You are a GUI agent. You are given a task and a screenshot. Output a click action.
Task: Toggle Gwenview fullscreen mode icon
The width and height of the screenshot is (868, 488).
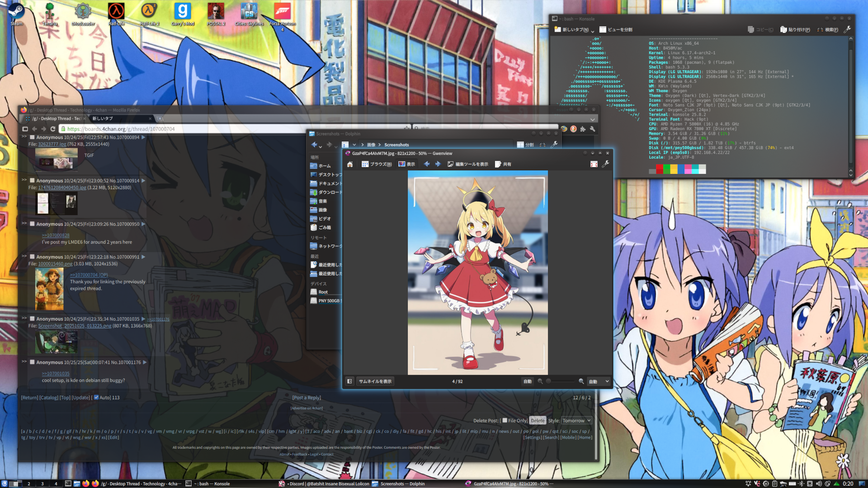tap(594, 164)
